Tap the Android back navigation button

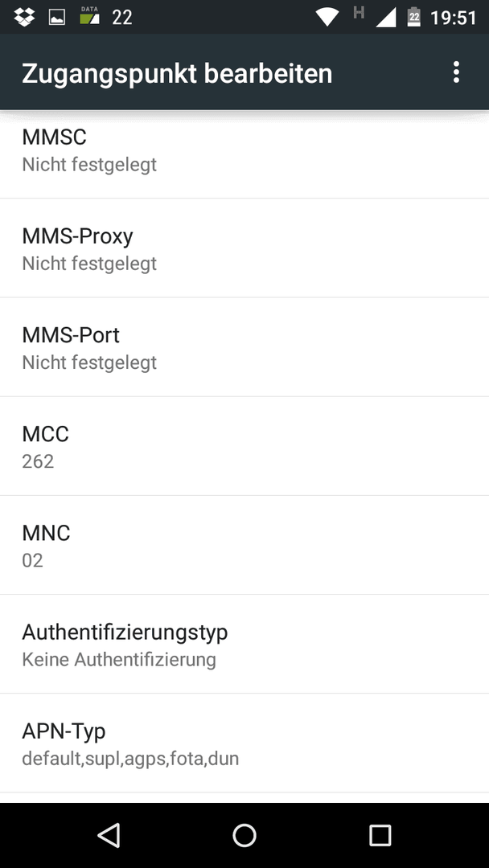click(109, 835)
